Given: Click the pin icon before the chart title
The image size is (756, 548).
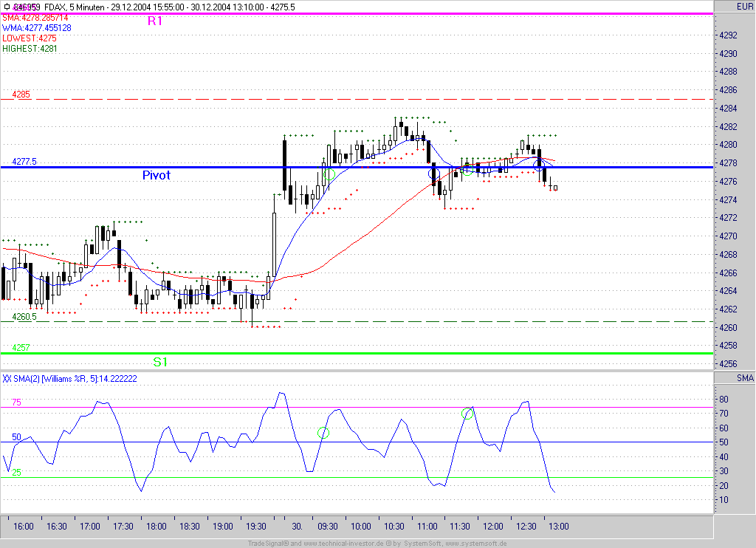Looking at the screenshot, I should [x=5, y=7].
